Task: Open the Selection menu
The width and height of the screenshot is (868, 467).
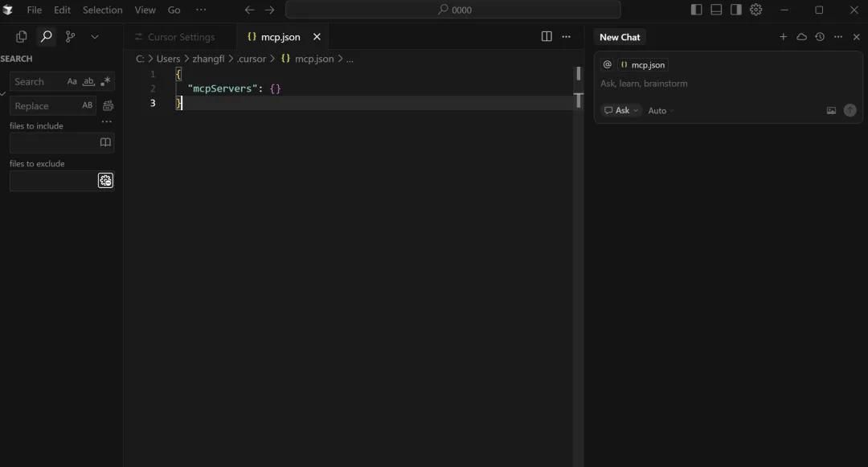Action: point(102,10)
